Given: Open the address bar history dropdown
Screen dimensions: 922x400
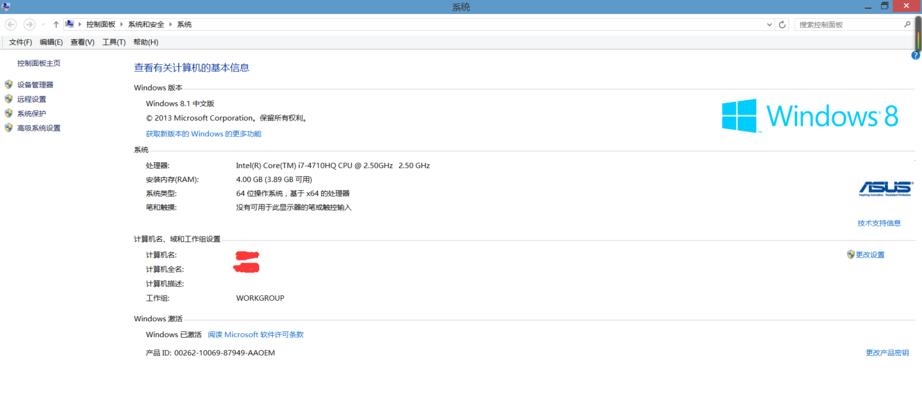Looking at the screenshot, I should point(770,25).
